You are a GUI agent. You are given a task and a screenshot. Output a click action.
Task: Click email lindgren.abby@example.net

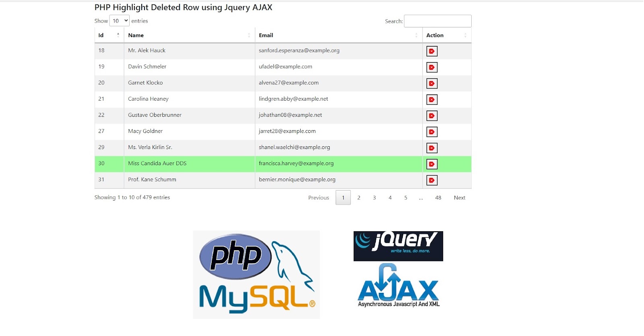(293, 99)
